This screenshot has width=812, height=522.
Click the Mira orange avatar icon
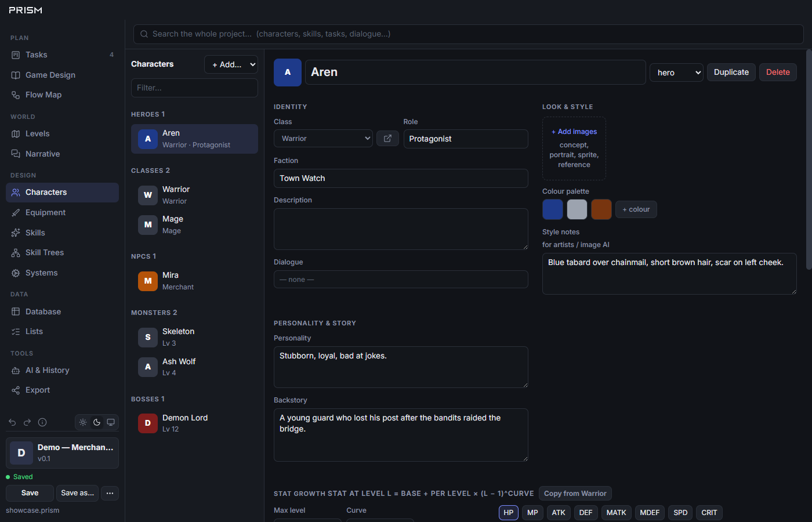(148, 281)
